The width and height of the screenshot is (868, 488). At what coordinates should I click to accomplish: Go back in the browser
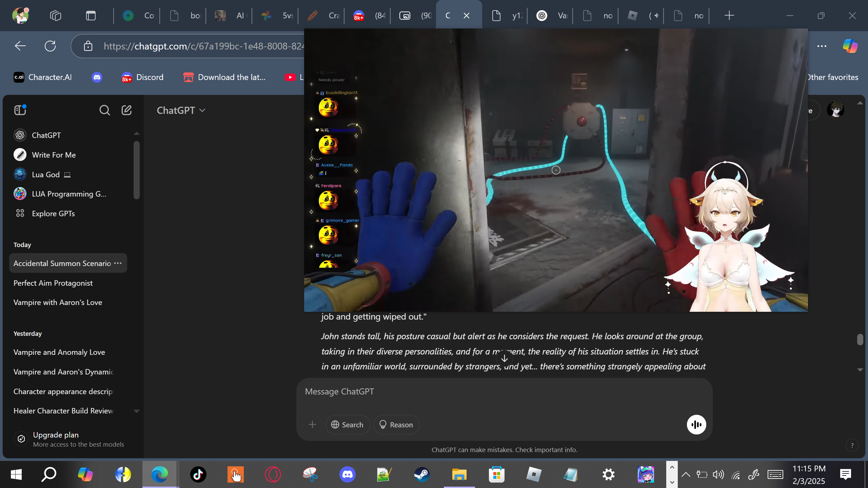point(20,46)
